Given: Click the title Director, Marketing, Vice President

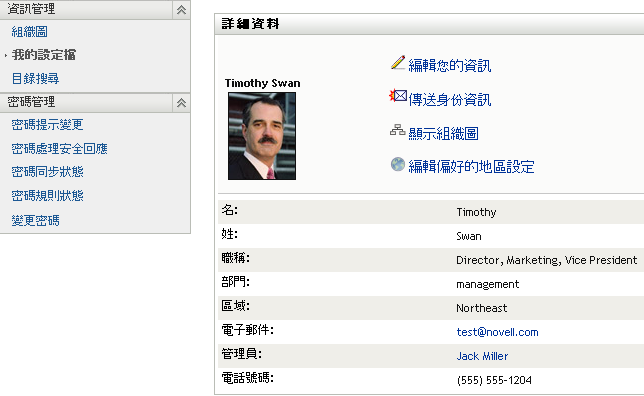Looking at the screenshot, I should tap(547, 260).
